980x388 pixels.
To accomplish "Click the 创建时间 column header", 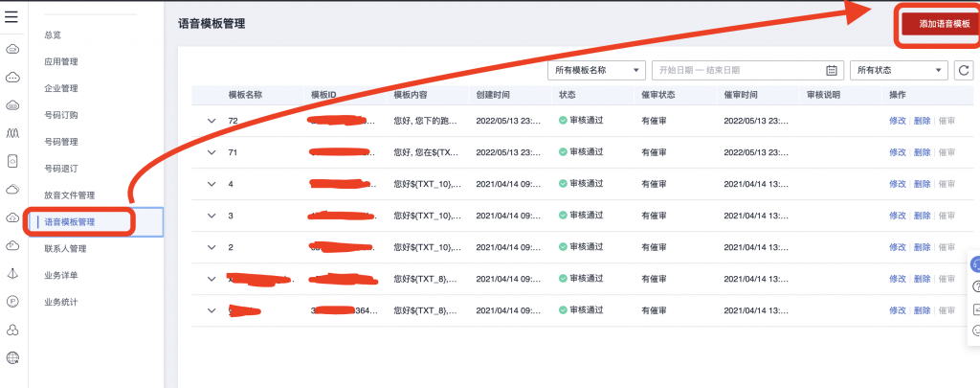I will click(493, 95).
